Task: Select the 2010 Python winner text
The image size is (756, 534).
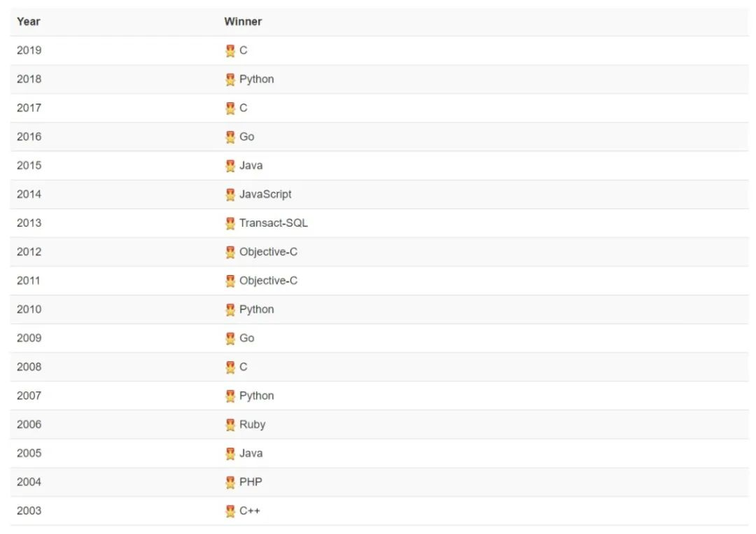Action: click(x=256, y=309)
